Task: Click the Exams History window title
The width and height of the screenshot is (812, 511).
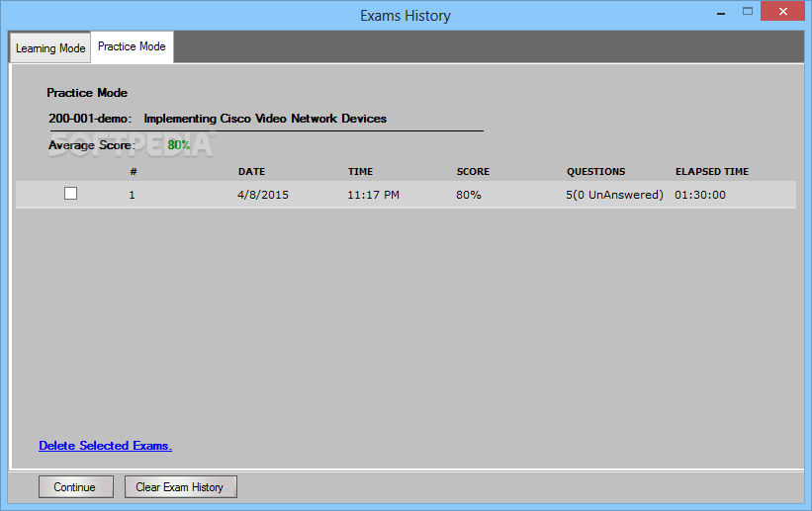Action: coord(406,16)
